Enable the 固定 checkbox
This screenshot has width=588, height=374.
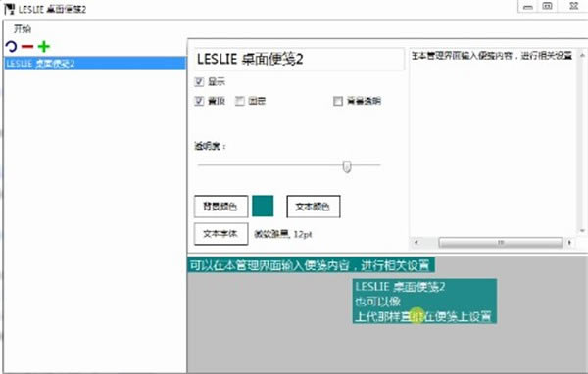240,101
